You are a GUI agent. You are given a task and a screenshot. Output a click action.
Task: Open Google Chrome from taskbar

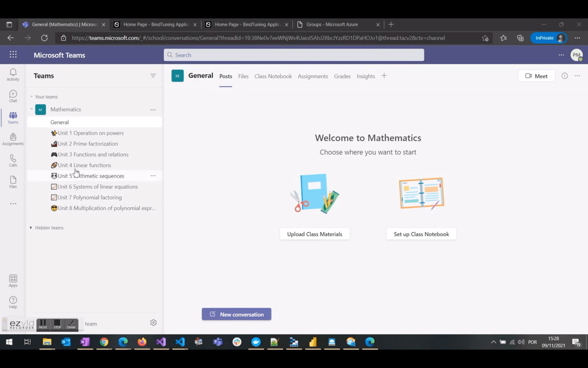pos(104,342)
